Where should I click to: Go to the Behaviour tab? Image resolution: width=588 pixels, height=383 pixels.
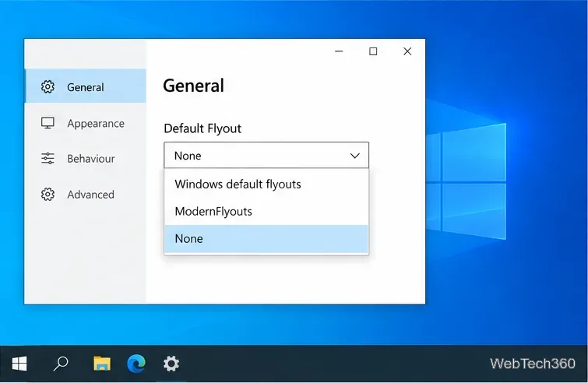[86, 159]
